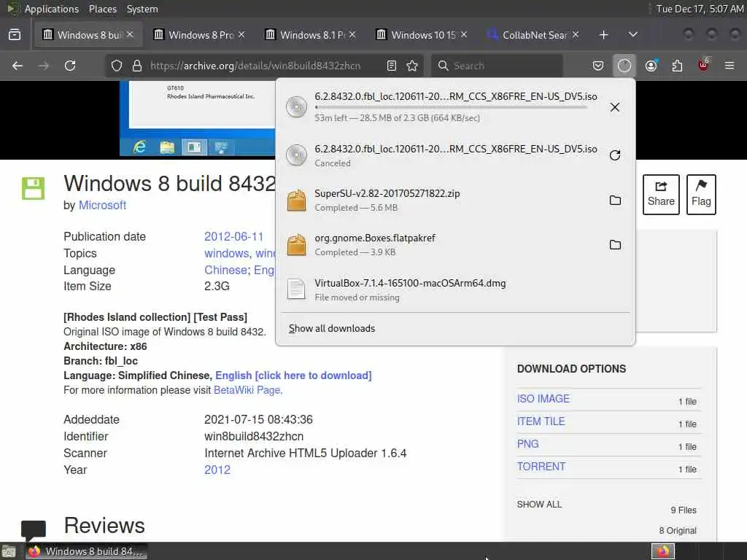Open the PNG download option
747x560 pixels.
click(x=528, y=444)
